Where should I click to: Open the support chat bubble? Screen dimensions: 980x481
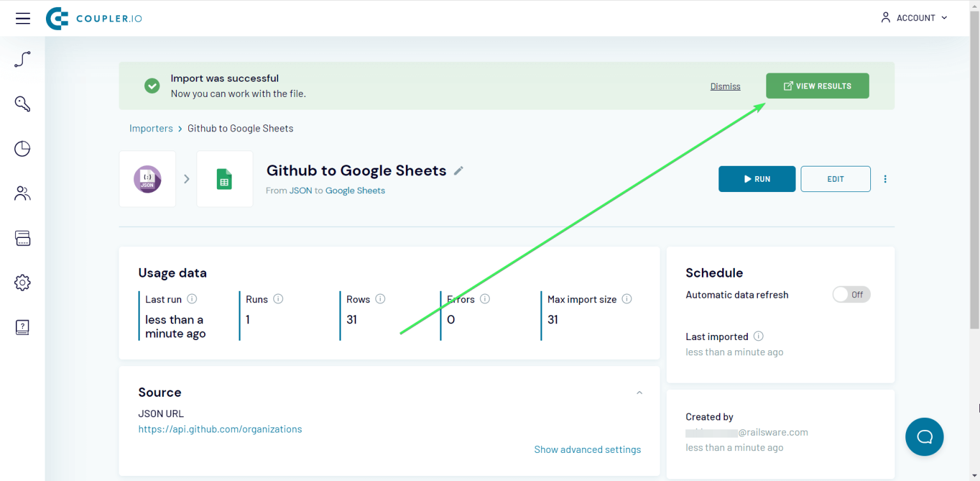[x=924, y=436]
